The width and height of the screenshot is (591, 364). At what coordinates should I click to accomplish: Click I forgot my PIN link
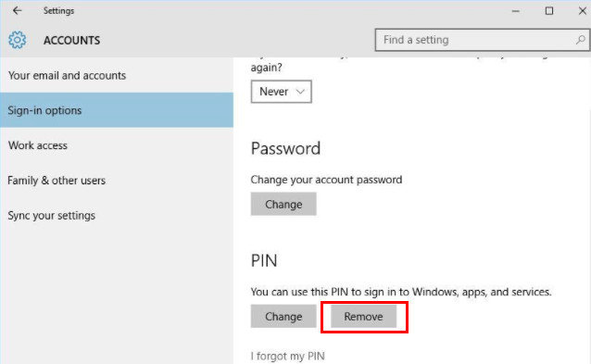coord(287,356)
